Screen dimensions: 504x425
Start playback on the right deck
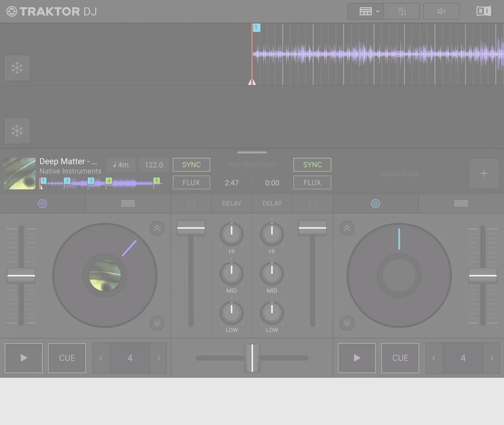pos(357,358)
